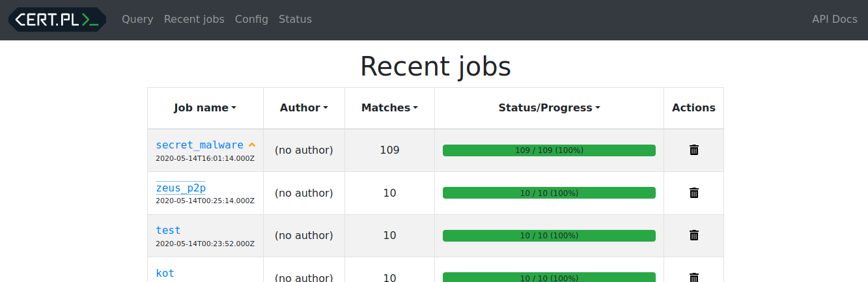
Task: Click the Actions column header
Action: (693, 108)
